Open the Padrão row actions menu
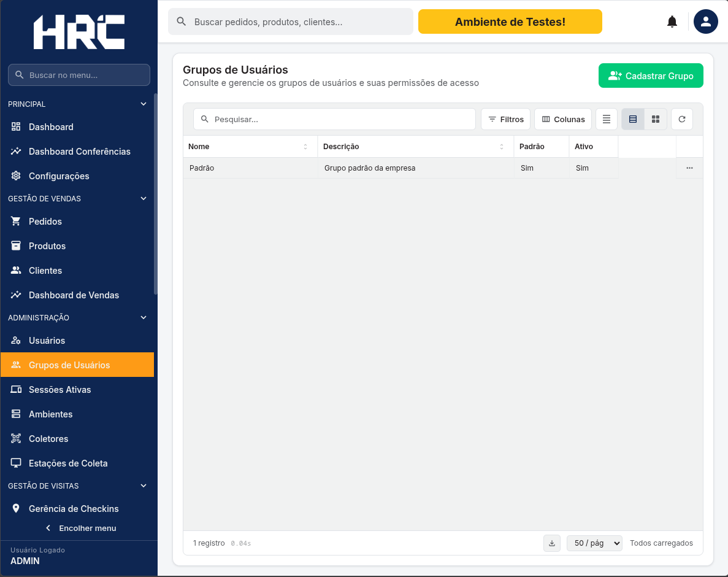728x577 pixels. click(x=689, y=168)
